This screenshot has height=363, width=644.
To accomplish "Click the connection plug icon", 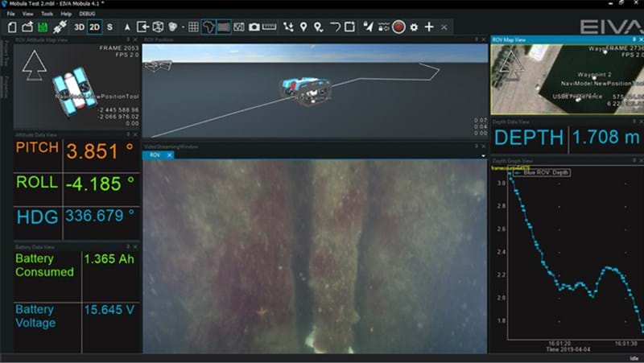I will coord(59,27).
